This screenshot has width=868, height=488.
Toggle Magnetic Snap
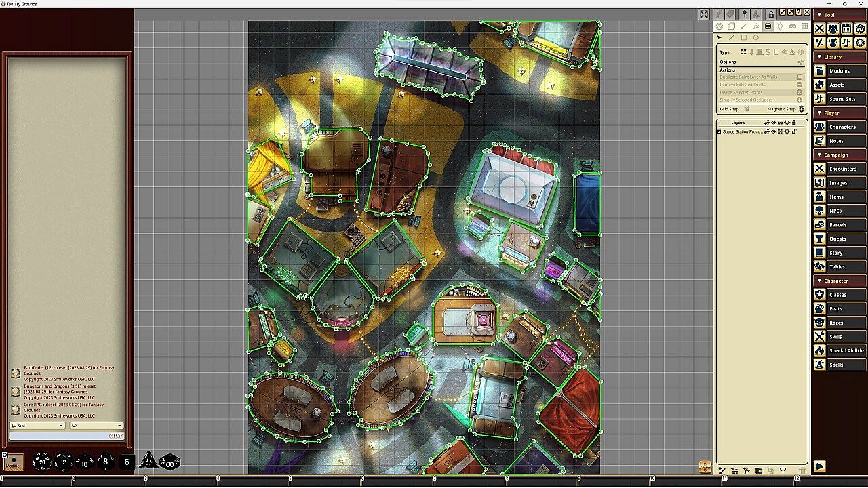pyautogui.click(x=801, y=109)
